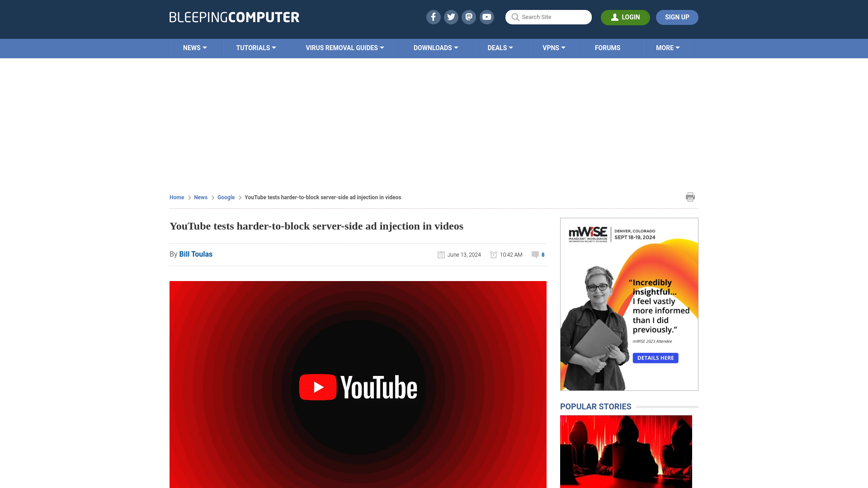Click the BleepingComputer YouTube icon

click(x=487, y=17)
